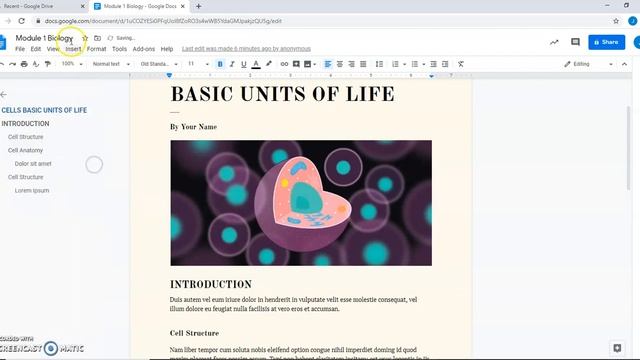The image size is (640, 360).
Task: View the activity dashboard trend icon
Action: click(x=554, y=42)
